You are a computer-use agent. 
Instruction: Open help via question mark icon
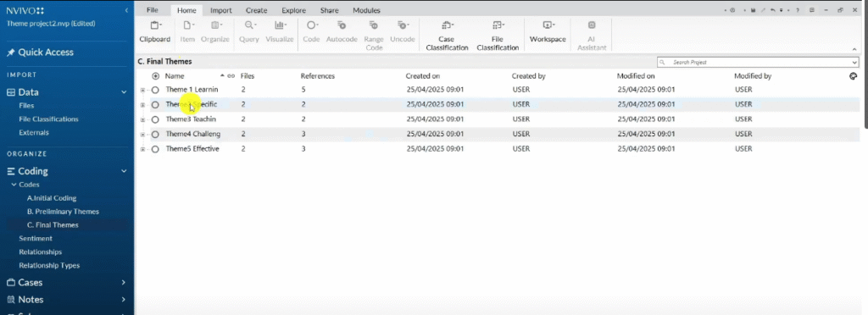click(x=797, y=10)
